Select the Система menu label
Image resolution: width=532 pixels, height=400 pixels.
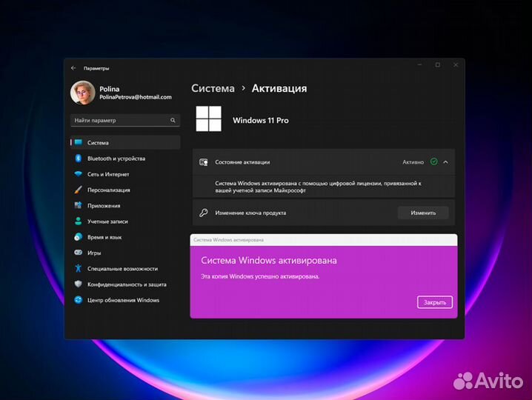tap(98, 143)
